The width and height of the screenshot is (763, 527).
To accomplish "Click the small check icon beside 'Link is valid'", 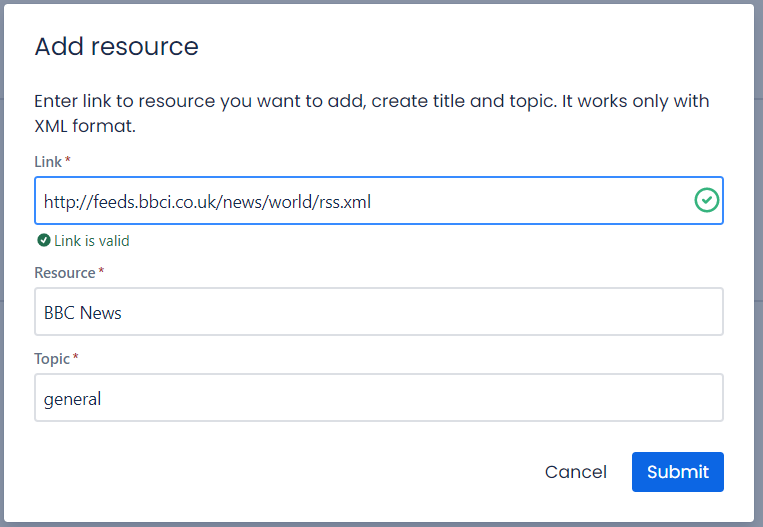I will (43, 240).
